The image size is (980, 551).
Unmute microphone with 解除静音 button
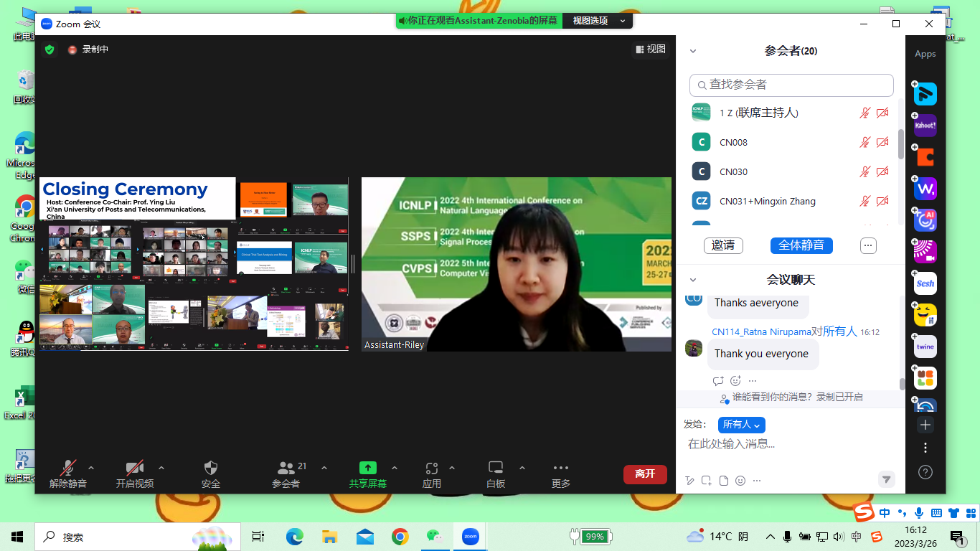68,475
